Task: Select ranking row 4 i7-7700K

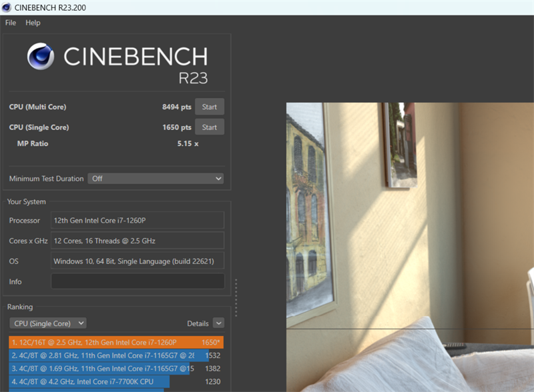Action: 116,382
